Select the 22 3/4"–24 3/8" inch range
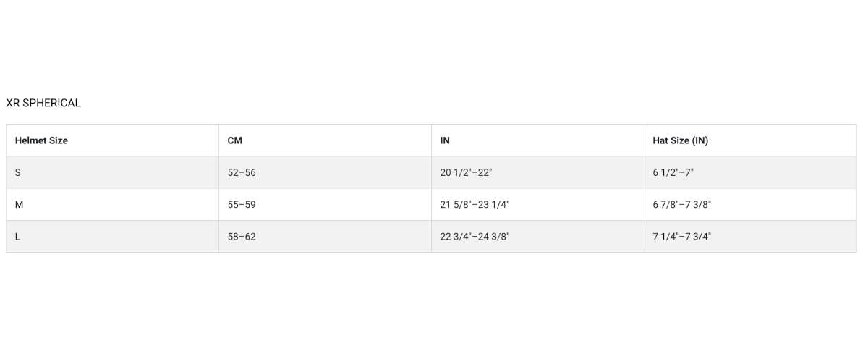 coord(475,237)
